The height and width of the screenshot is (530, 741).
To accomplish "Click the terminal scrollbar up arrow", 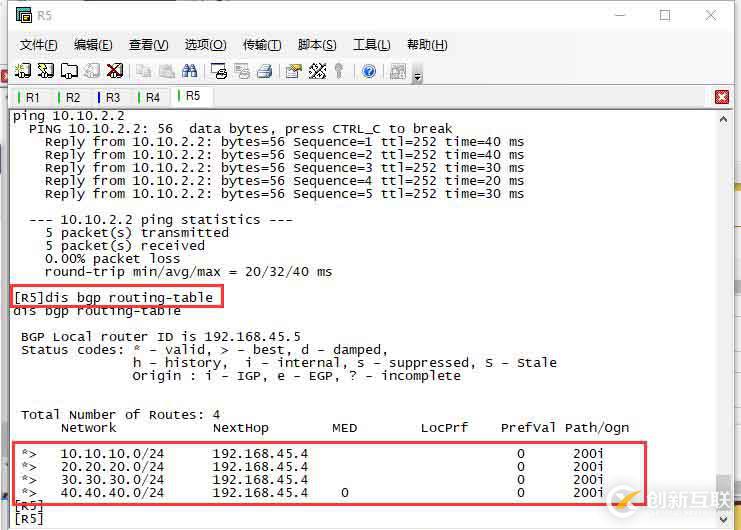I will 723,120.
